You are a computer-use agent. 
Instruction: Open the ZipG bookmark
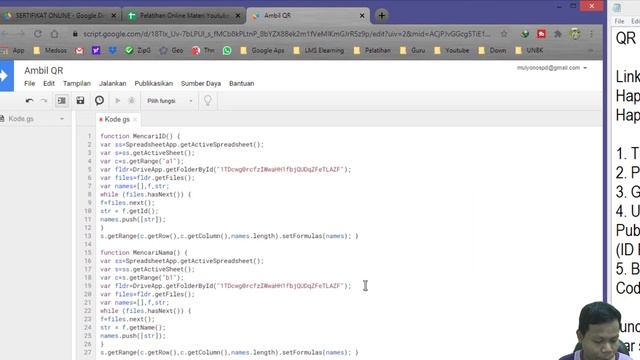coord(138,51)
